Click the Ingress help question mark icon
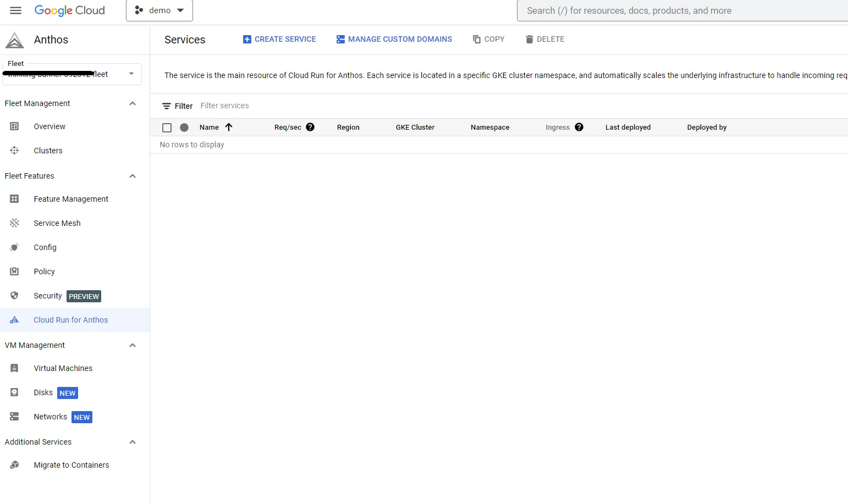848x504 pixels. click(579, 127)
